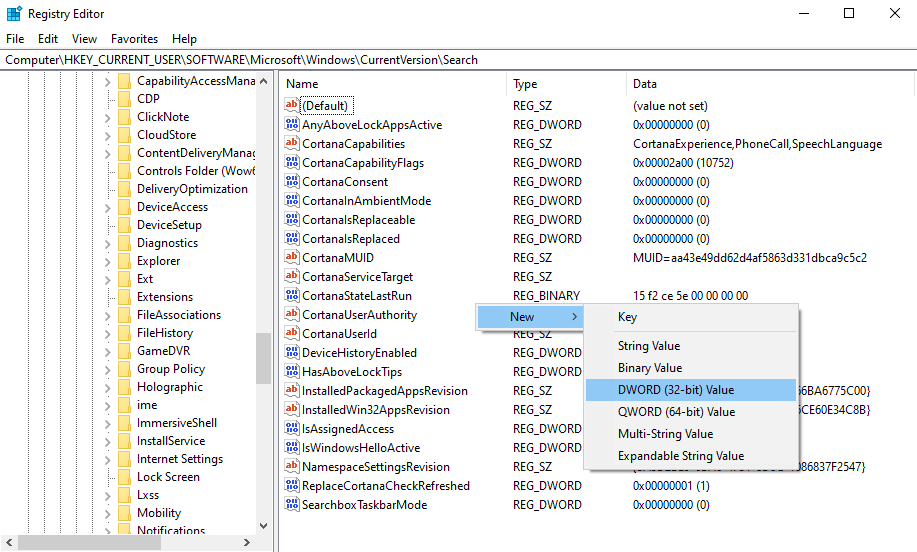Click the string icon beside CortanaUserId

tap(291, 333)
